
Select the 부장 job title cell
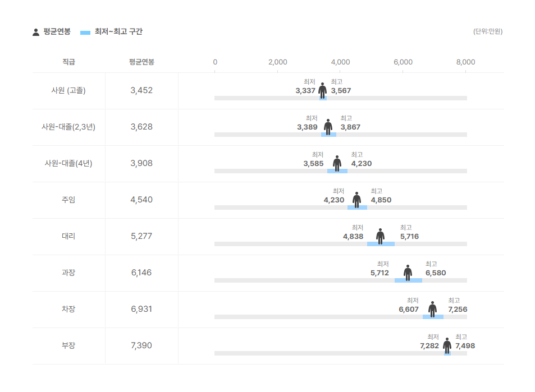(68, 345)
